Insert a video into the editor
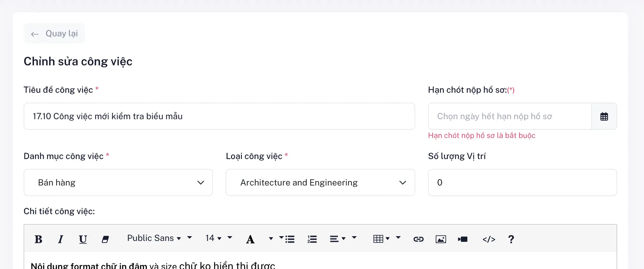The image size is (644, 269). [x=463, y=239]
